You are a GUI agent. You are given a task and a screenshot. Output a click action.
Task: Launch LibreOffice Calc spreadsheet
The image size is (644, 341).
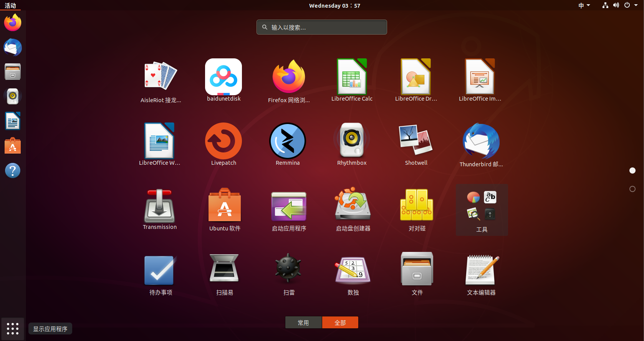point(352,81)
